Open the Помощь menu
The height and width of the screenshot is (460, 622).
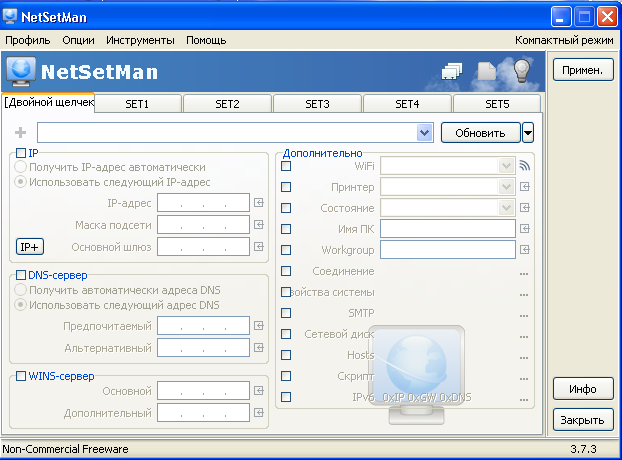click(206, 40)
